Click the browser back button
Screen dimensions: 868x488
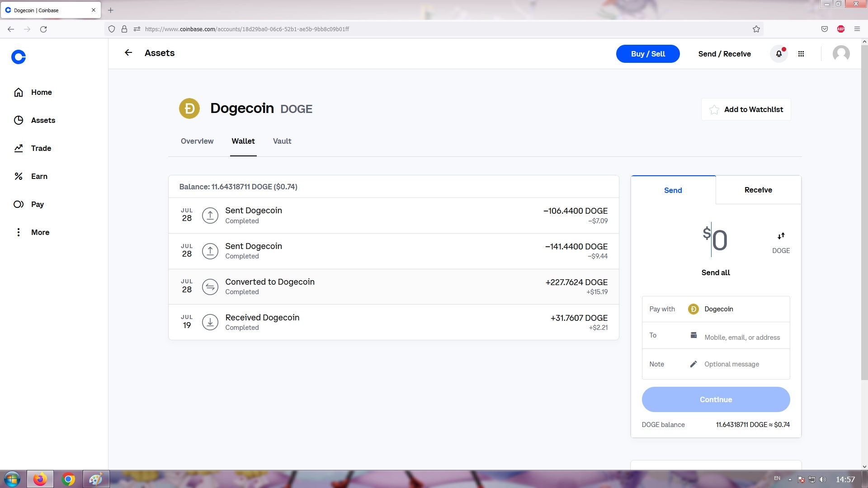click(11, 29)
